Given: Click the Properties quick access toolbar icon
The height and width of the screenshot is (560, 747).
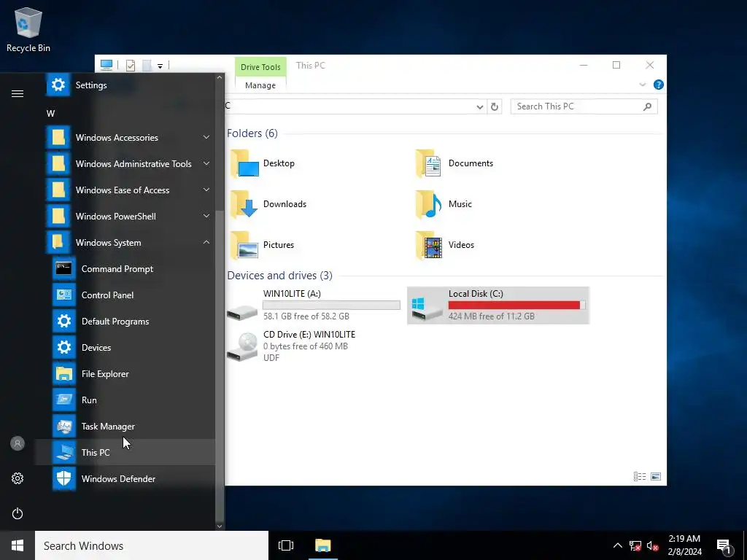Looking at the screenshot, I should coord(131,66).
